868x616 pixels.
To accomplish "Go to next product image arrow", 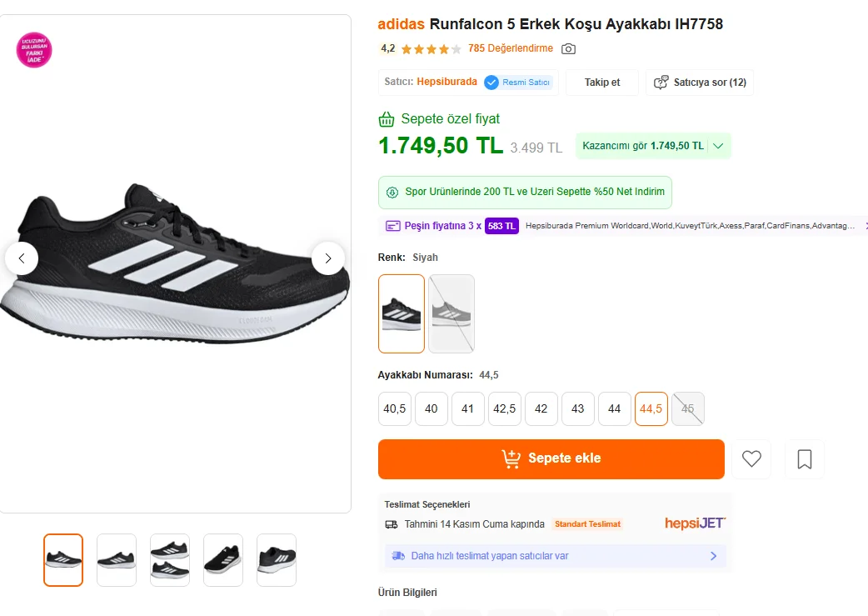I will pyautogui.click(x=328, y=258).
